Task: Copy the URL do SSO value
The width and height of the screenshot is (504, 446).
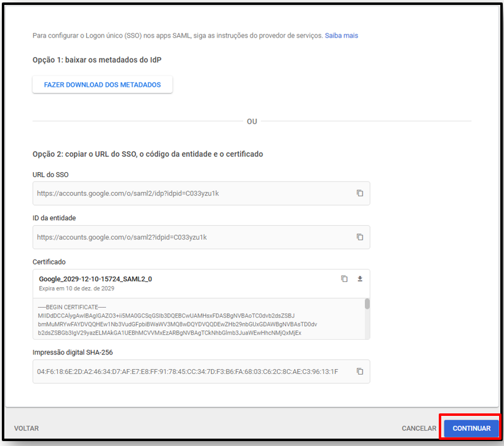Action: [x=359, y=193]
